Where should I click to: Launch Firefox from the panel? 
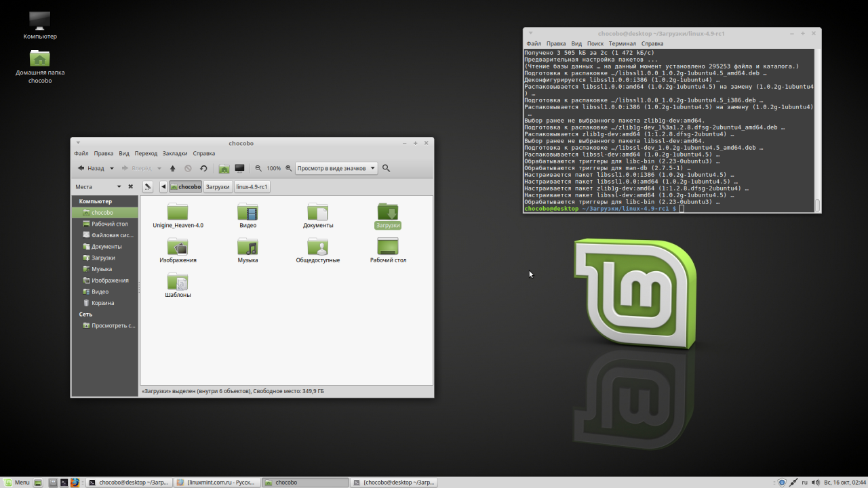[75, 483]
